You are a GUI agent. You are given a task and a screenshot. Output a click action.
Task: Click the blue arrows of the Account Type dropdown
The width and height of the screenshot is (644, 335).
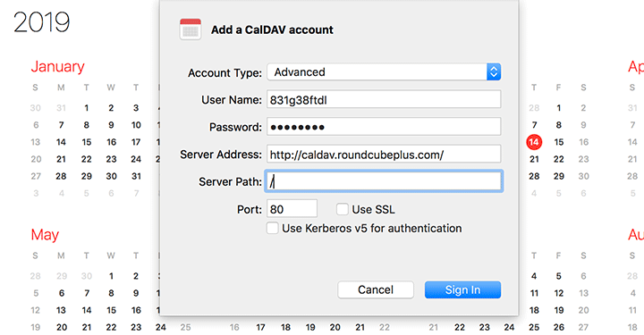pos(494,72)
